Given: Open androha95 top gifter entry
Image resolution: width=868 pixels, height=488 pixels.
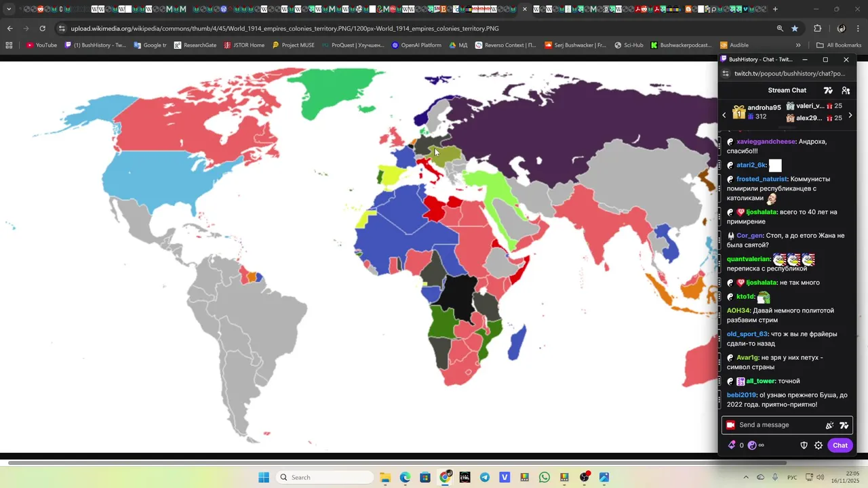Looking at the screenshot, I should tap(757, 112).
